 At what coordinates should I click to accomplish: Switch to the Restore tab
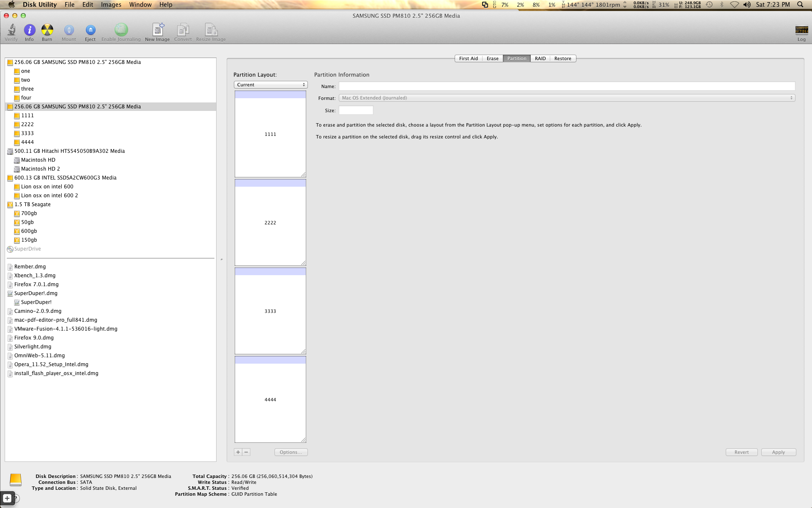pos(562,58)
